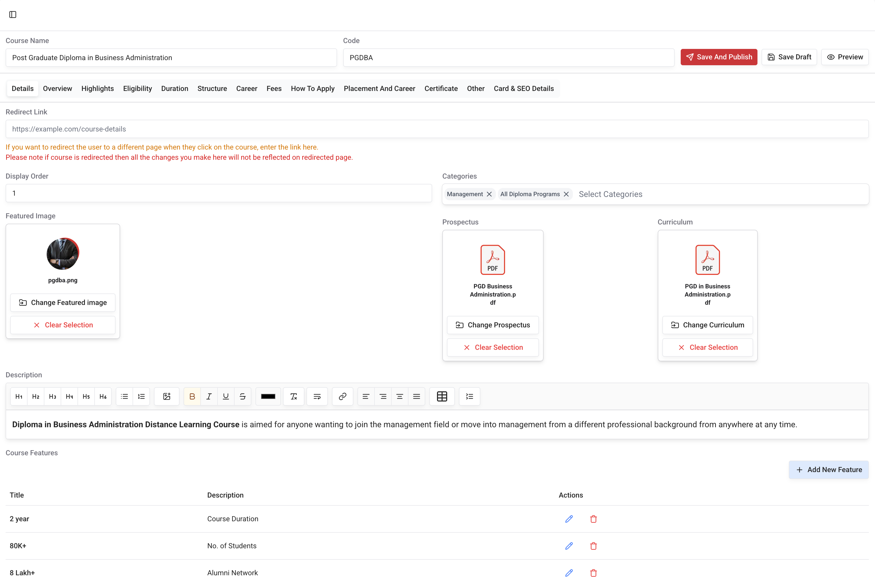This screenshot has height=588, width=875.
Task: Insert a table in the description editor
Action: tap(442, 396)
